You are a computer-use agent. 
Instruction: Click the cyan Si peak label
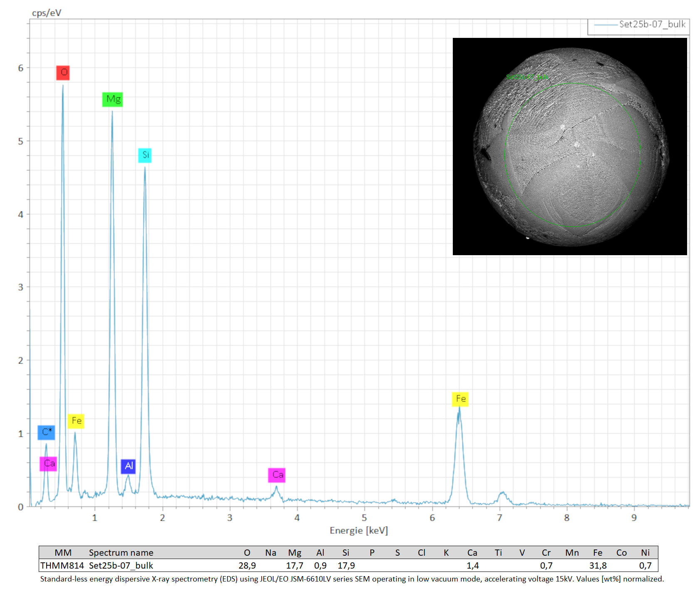(x=145, y=155)
